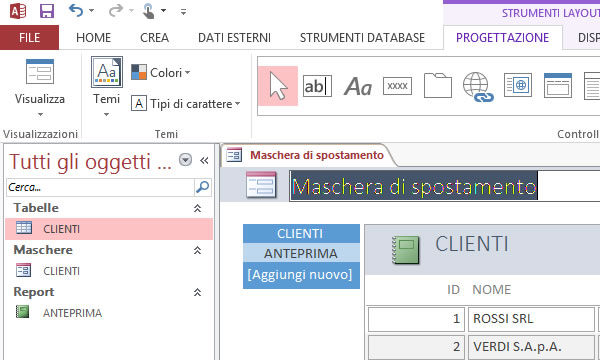Image resolution: width=600 pixels, height=360 pixels.
Task: Click the NOME column header
Action: tap(491, 290)
